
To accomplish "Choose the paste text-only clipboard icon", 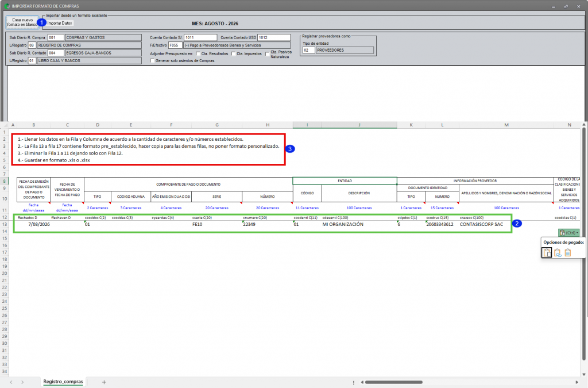I will pos(568,253).
